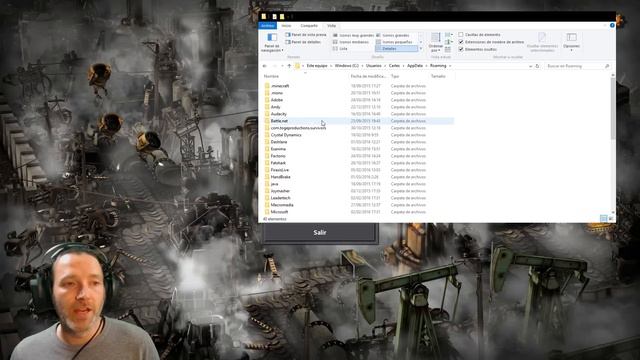Switch to the Compartir ribbon tab
The image size is (640, 360).
pyautogui.click(x=309, y=26)
